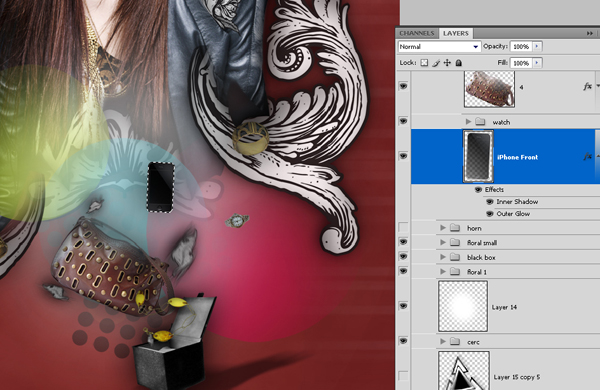This screenshot has height=390, width=600.
Task: Click the fx icon on layer 4
Action: 587,86
